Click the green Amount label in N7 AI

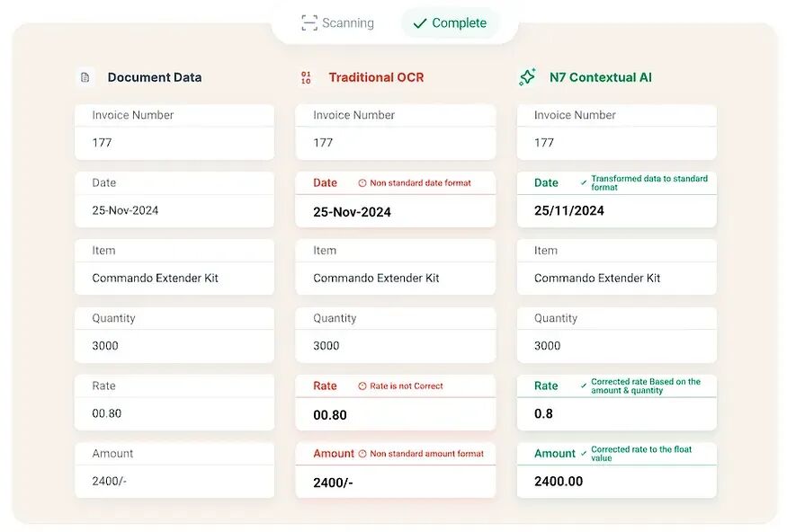(x=555, y=454)
